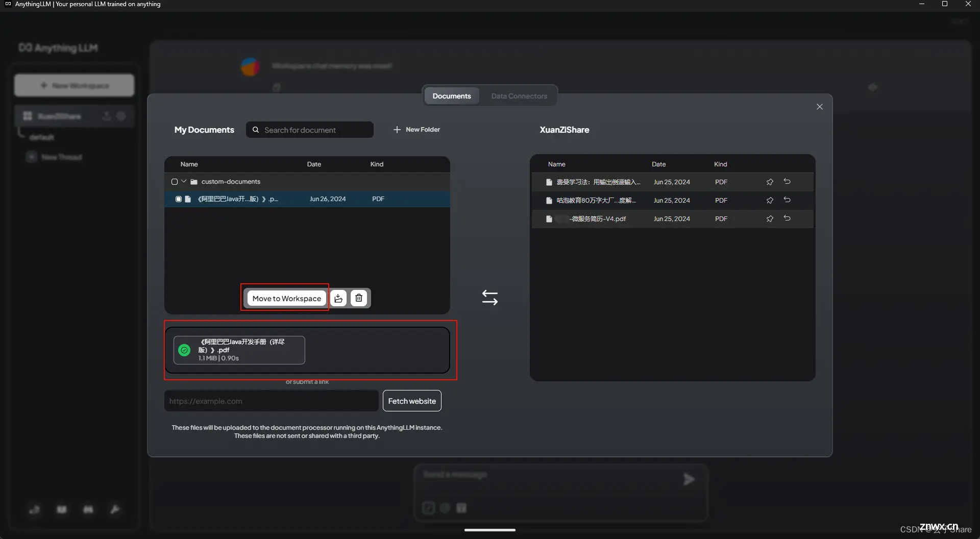
Task: Click the workspace swap arrows icon
Action: pos(490,298)
